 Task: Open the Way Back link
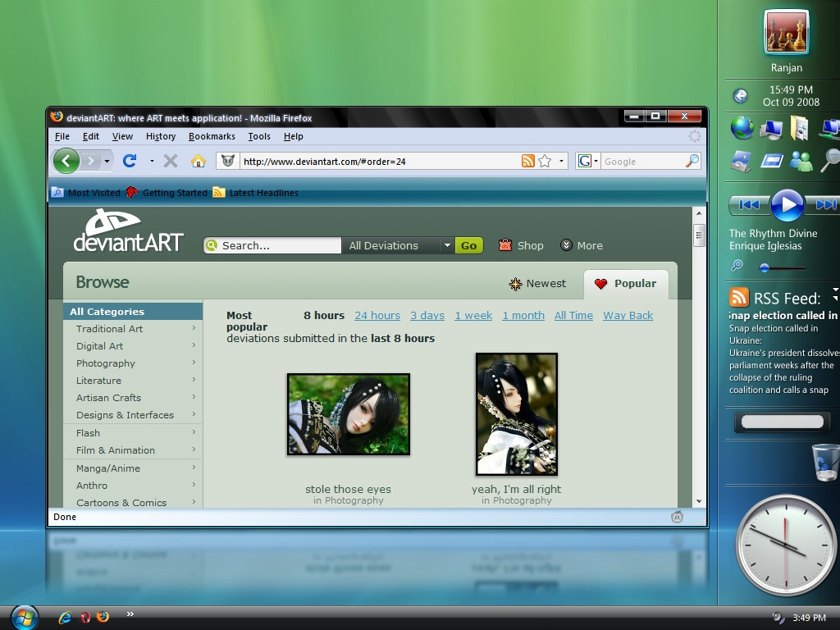[628, 315]
